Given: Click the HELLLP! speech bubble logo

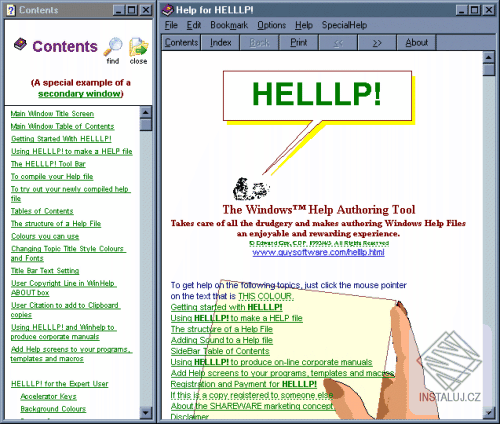Looking at the screenshot, I should (x=319, y=97).
